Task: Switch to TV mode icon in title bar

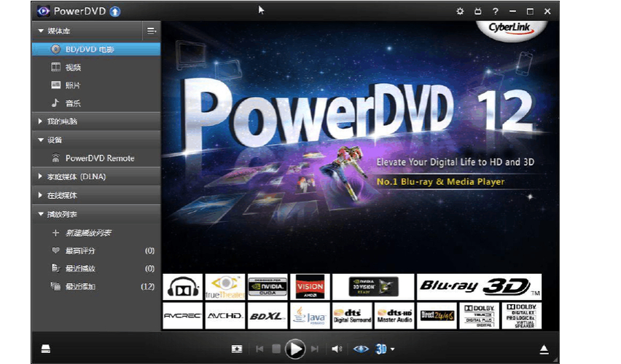Action: point(478,12)
